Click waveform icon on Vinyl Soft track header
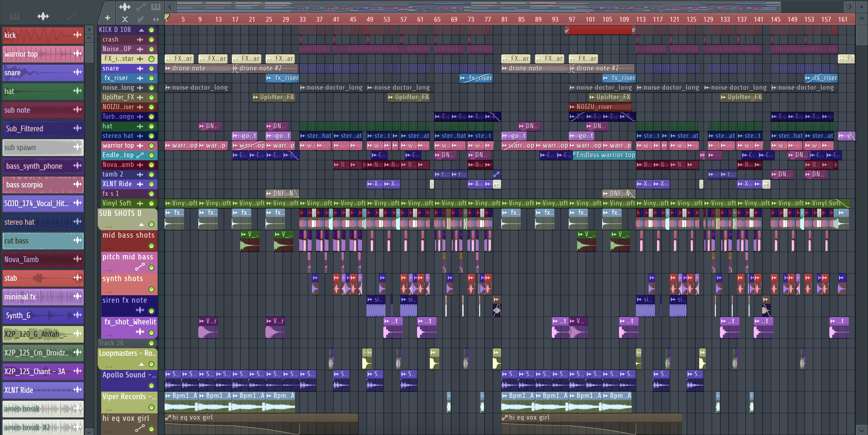Image resolution: width=868 pixels, height=435 pixels. pyautogui.click(x=140, y=203)
